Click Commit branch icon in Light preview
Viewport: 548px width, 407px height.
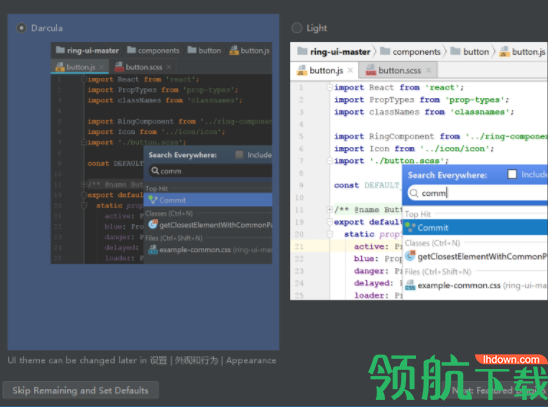[410, 227]
